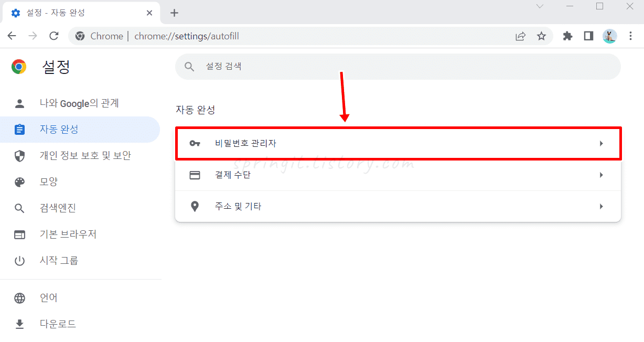Screen dimensions: 644x342
Task: Select 나와 Google의 관계 in sidebar
Action: click(x=80, y=103)
